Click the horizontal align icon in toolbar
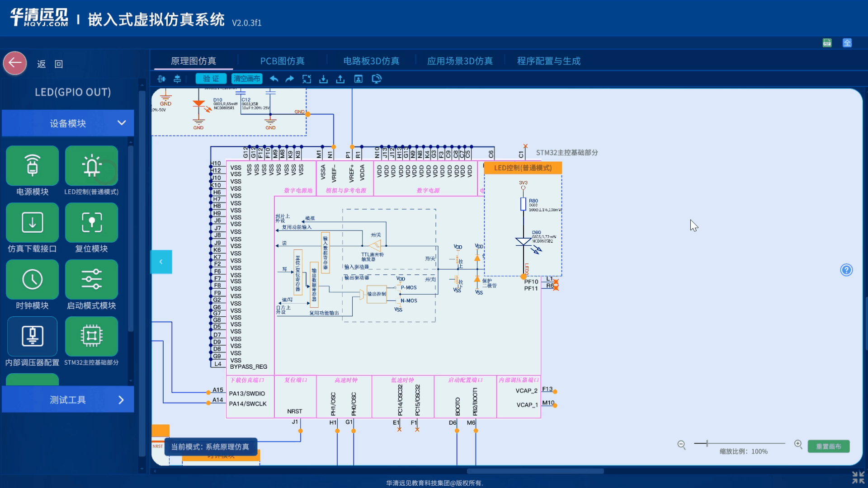 click(x=161, y=79)
